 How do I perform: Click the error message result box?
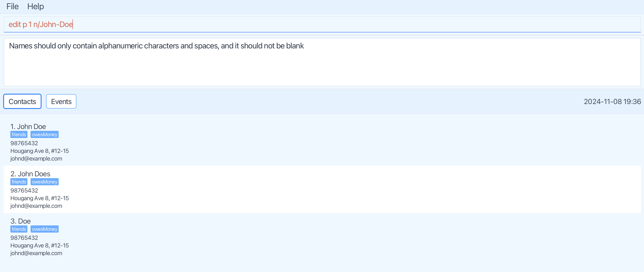tap(322, 62)
